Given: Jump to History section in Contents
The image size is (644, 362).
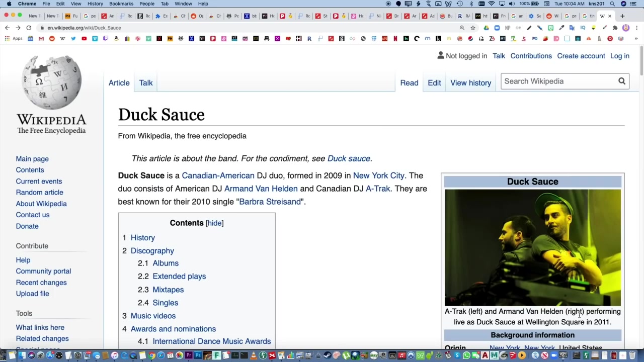Looking at the screenshot, I should tap(143, 237).
